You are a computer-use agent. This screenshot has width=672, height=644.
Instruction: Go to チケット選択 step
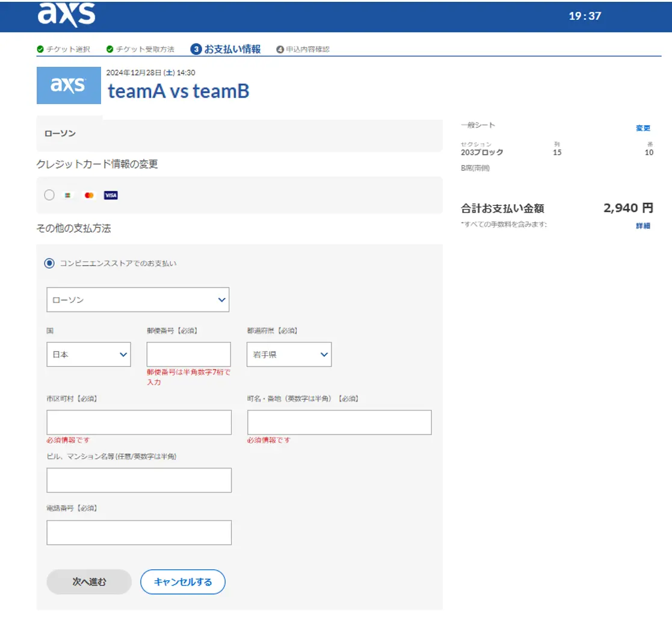(68, 49)
